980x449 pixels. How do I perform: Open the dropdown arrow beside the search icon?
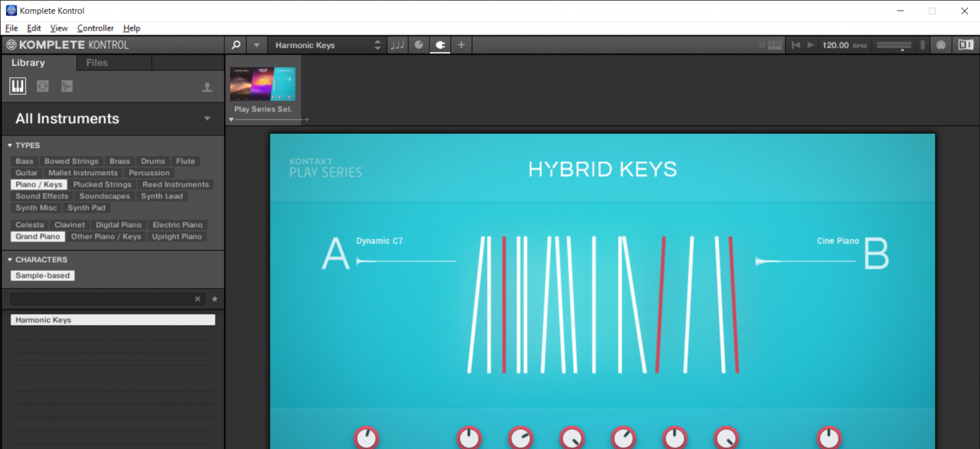[x=256, y=45]
